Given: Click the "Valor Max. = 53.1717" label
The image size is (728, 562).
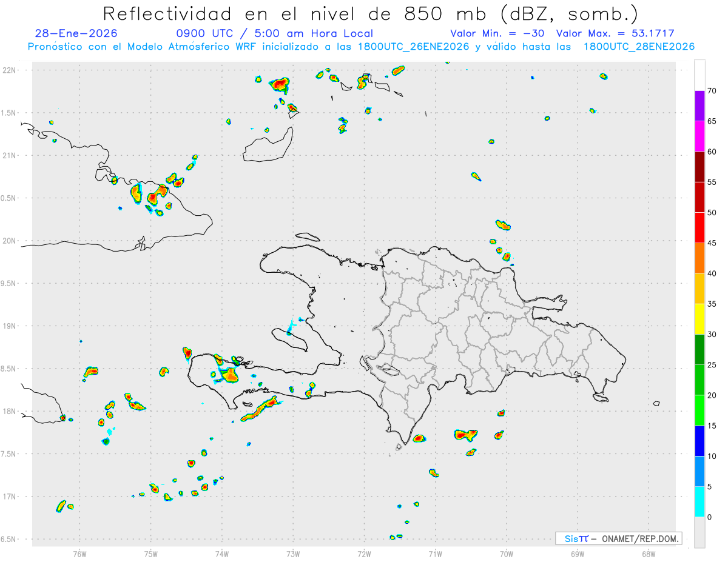Looking at the screenshot, I should [615, 33].
